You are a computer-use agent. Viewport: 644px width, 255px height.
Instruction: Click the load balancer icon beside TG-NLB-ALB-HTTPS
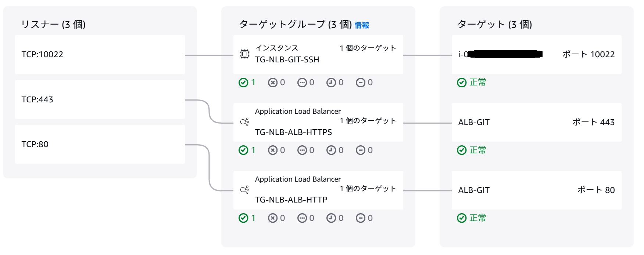(244, 122)
